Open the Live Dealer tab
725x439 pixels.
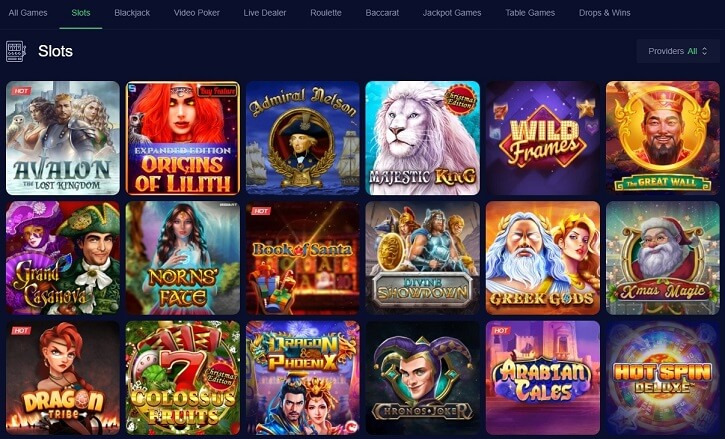point(264,13)
